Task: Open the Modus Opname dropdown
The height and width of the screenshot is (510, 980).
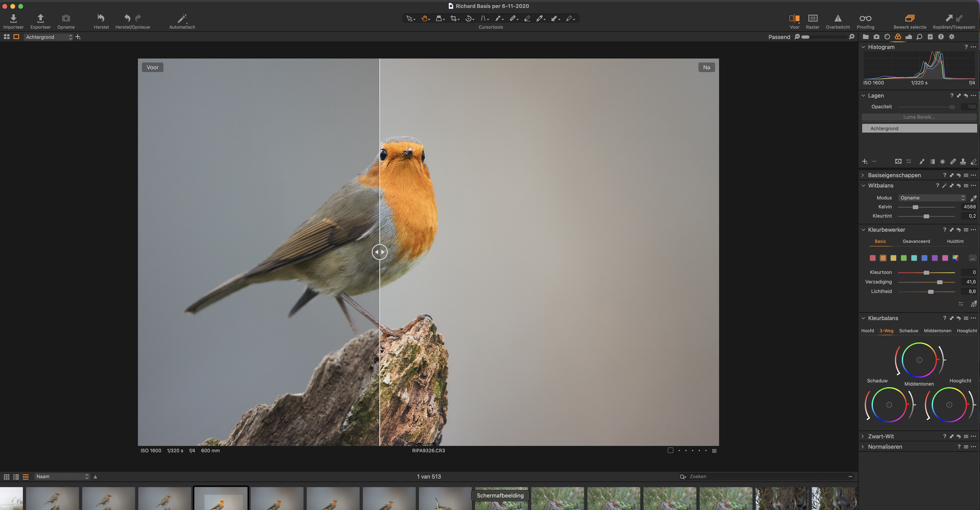Action: [x=932, y=198]
